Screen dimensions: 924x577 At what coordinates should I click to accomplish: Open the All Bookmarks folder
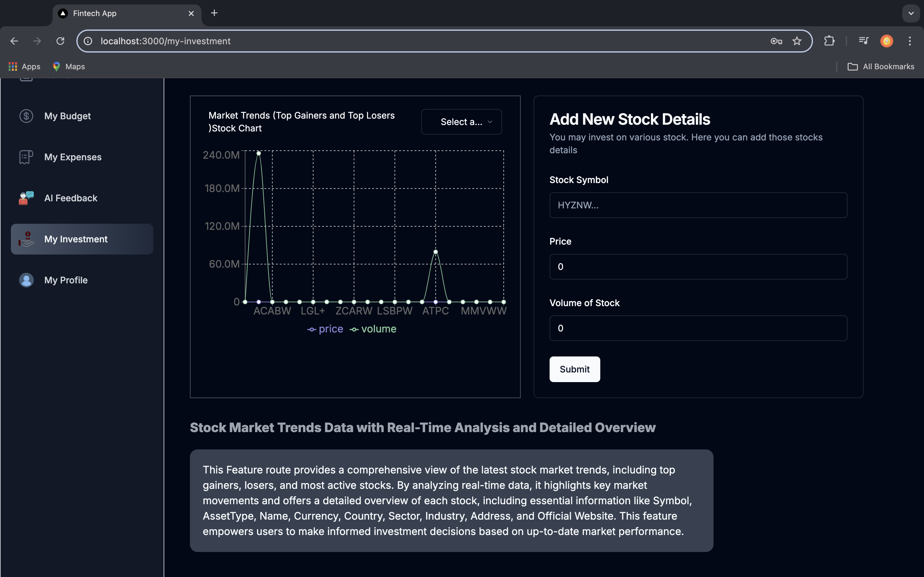tap(881, 67)
